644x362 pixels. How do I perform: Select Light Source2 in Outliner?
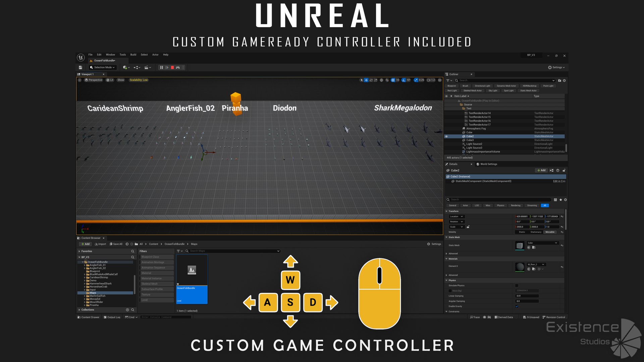pyautogui.click(x=474, y=144)
